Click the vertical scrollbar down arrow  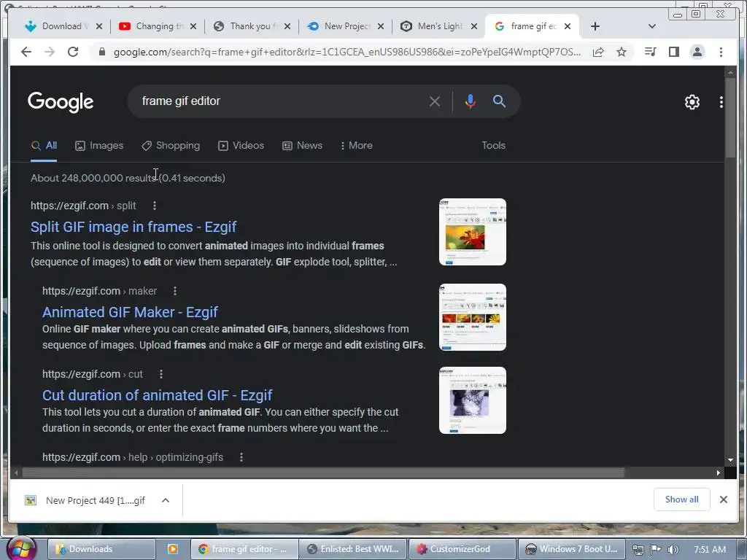(730, 461)
